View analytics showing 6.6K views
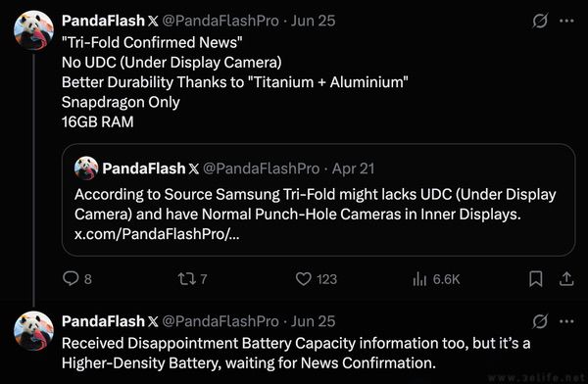 (x=419, y=279)
